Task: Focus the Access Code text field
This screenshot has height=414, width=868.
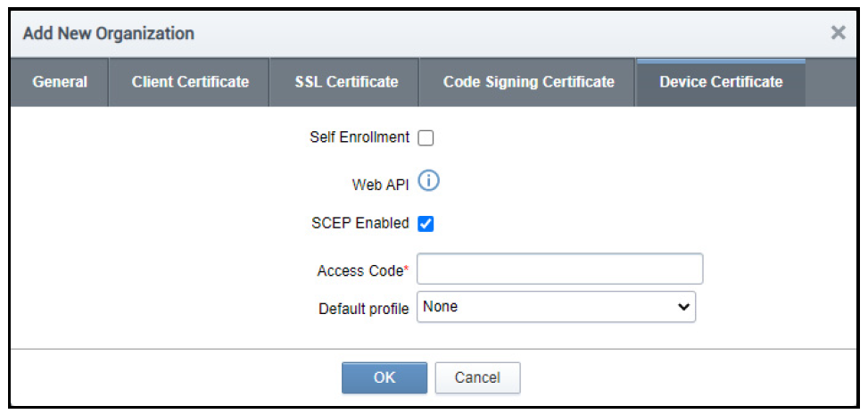Action: 559,269
